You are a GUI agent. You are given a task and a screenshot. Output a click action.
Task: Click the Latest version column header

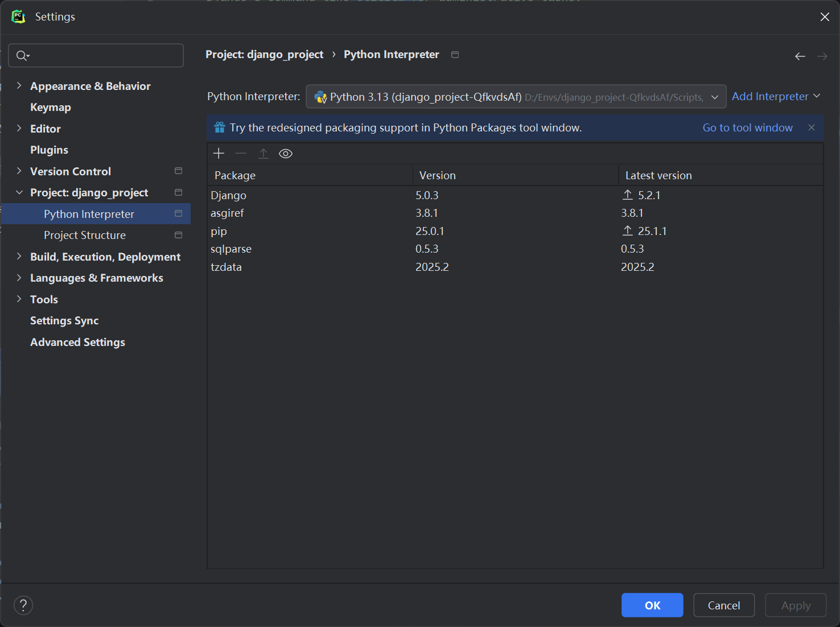(x=721, y=175)
